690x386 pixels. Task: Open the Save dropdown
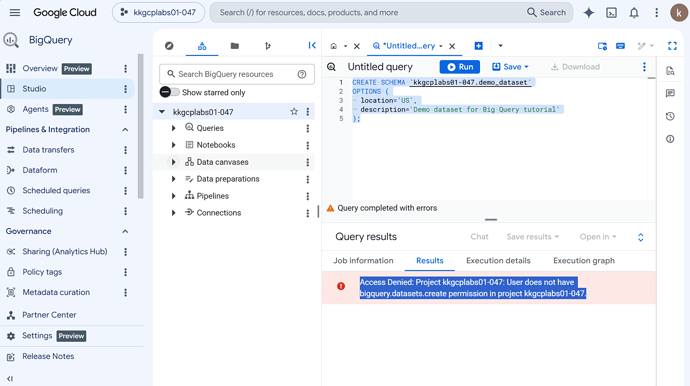tap(510, 67)
